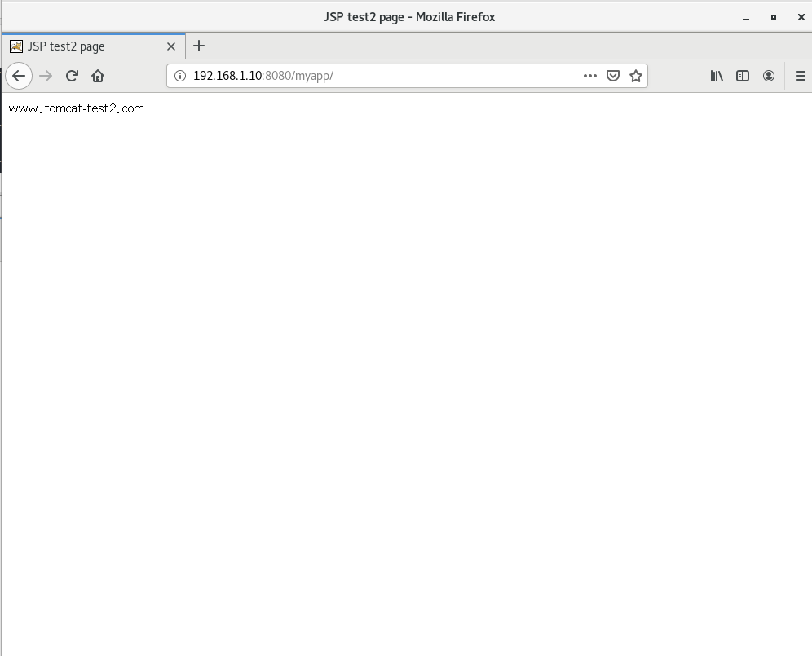Image resolution: width=812 pixels, height=656 pixels.
Task: Save page to Pocket
Action: 612,76
